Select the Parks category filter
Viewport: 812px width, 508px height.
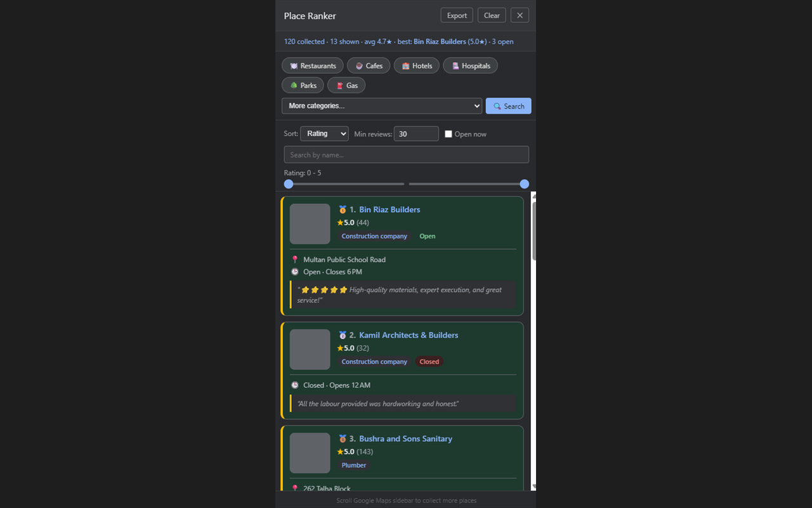point(303,85)
